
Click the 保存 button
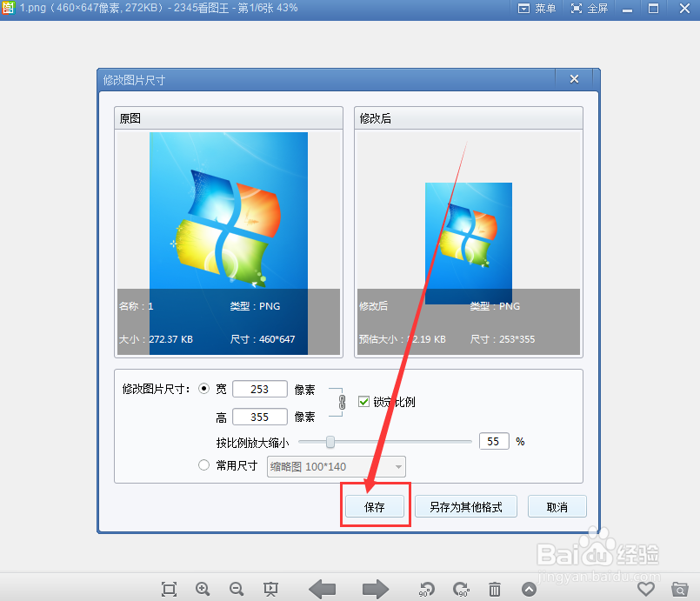tap(375, 507)
